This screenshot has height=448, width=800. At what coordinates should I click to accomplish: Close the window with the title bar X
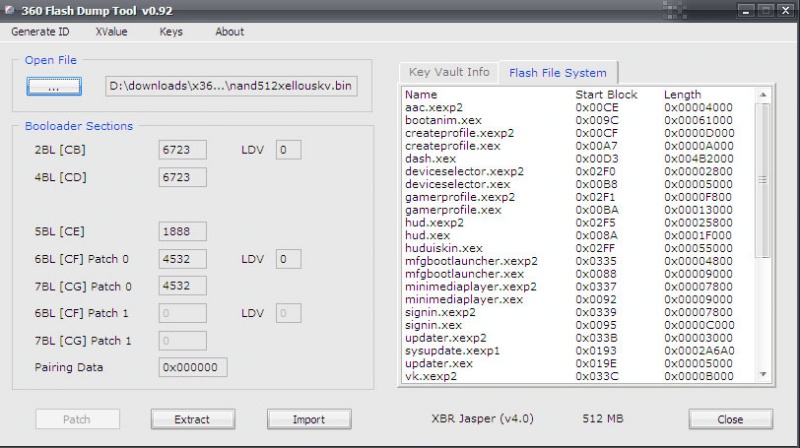pos(786,11)
